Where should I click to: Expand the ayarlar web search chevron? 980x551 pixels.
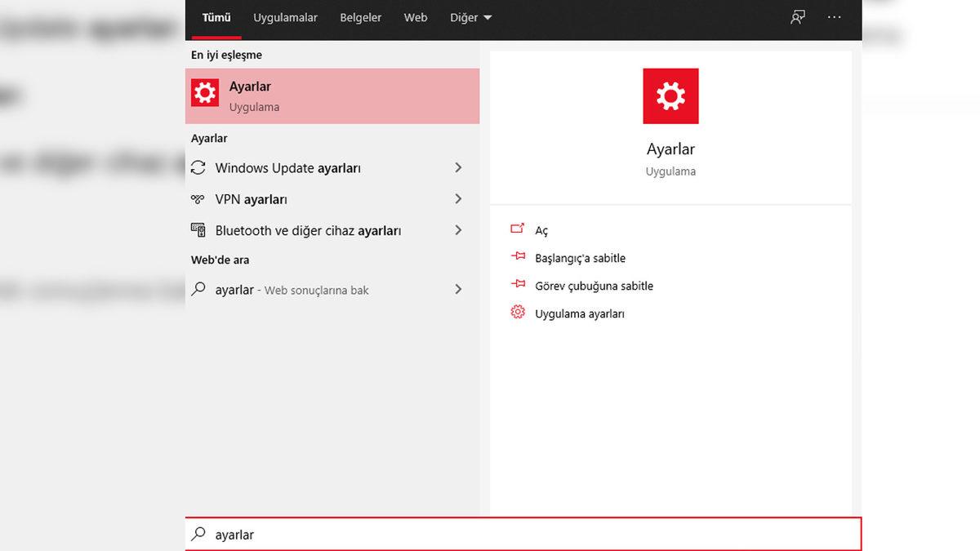(x=459, y=289)
